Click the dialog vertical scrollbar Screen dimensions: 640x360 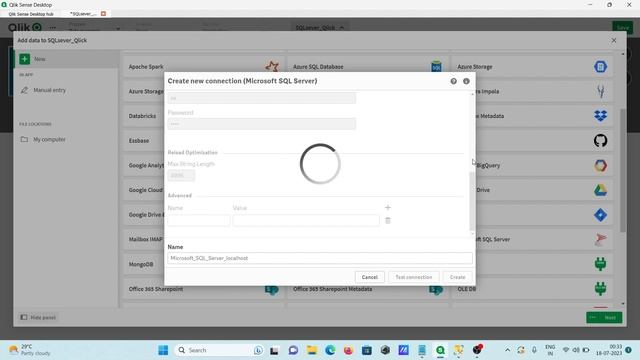coord(472,202)
